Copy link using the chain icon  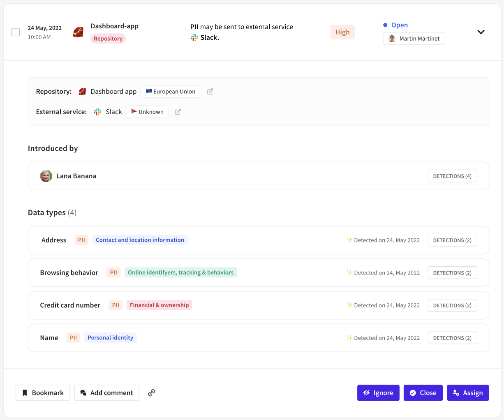tap(151, 393)
